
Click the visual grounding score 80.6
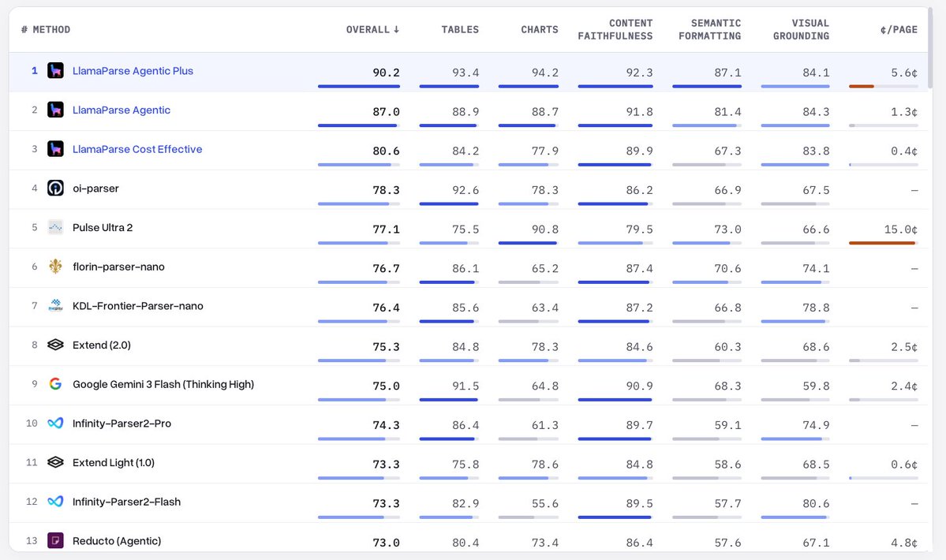[x=816, y=503]
